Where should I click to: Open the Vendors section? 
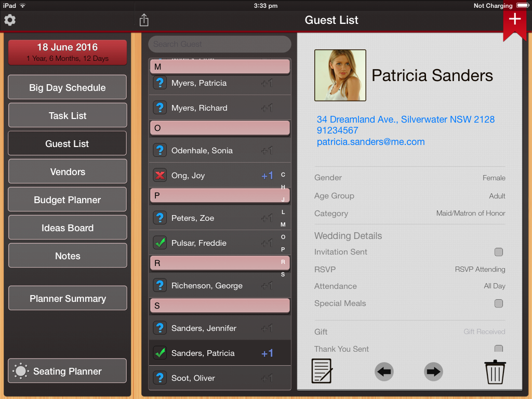coord(68,171)
